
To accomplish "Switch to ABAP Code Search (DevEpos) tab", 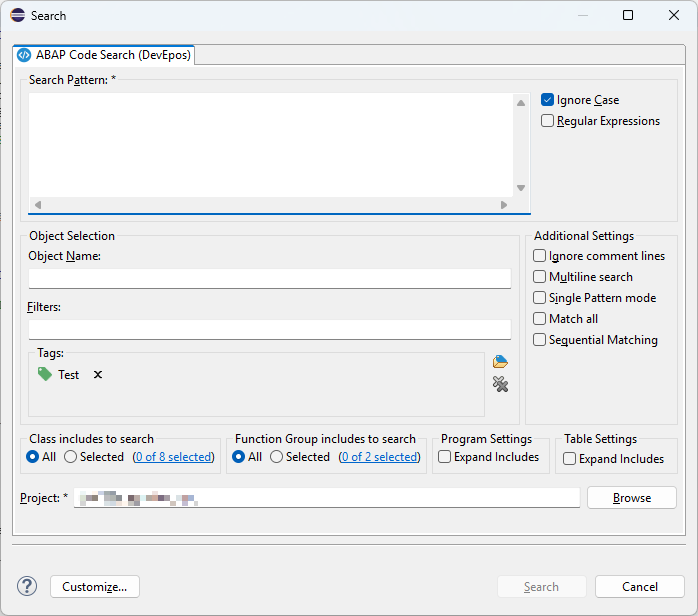I will [104, 55].
